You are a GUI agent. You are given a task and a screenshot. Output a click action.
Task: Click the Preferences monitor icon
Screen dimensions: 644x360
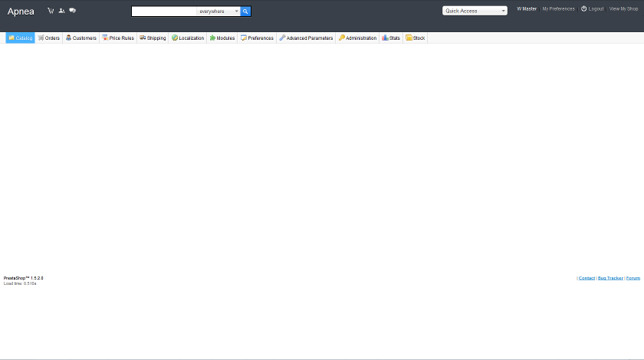coord(244,38)
